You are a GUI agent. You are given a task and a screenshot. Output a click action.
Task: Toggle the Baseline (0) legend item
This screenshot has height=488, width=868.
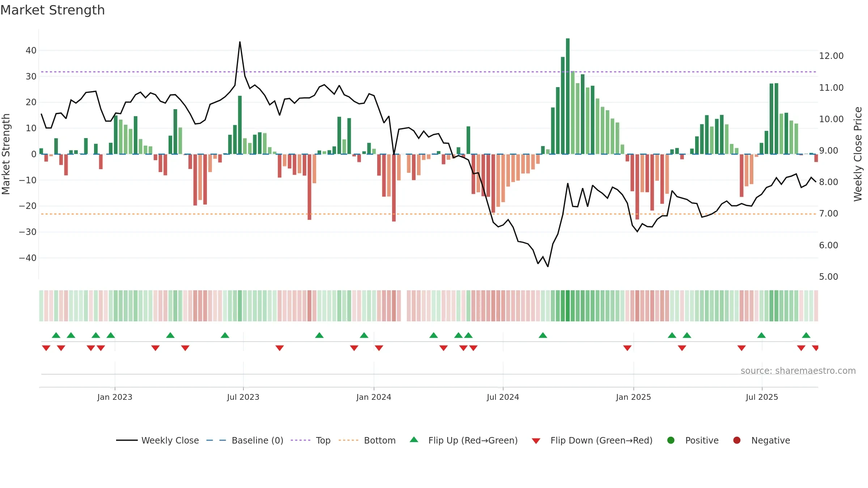coord(245,440)
